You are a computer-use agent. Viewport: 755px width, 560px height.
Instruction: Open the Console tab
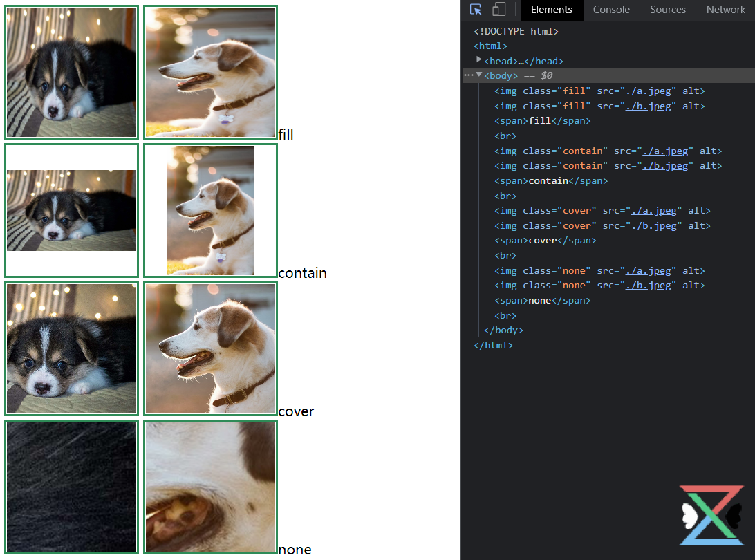coord(611,10)
